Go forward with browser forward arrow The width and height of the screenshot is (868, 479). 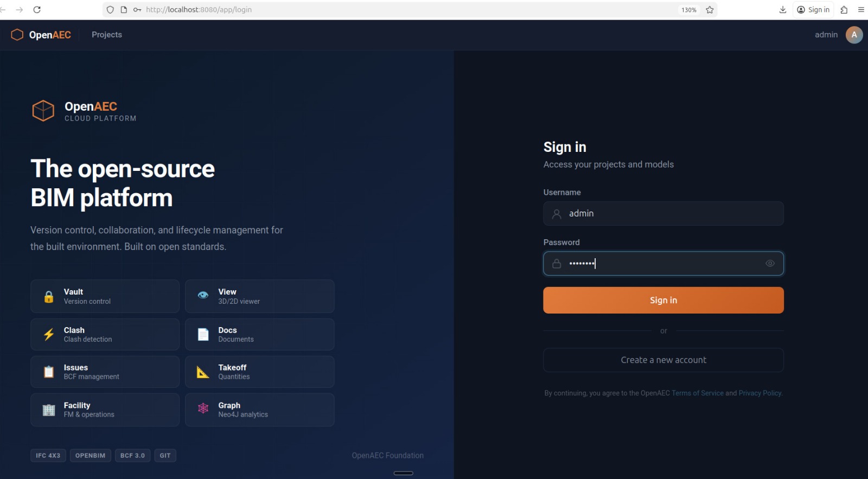[20, 10]
